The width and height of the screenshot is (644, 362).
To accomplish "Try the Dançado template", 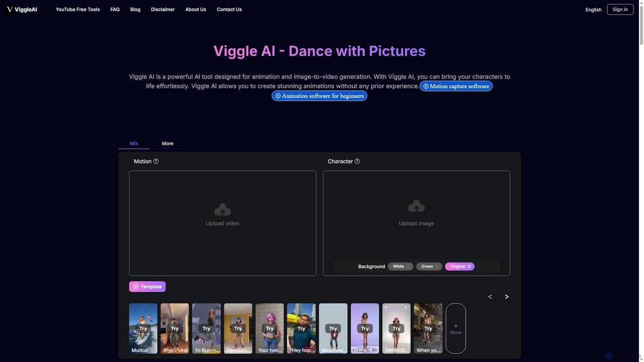I will 238,328.
